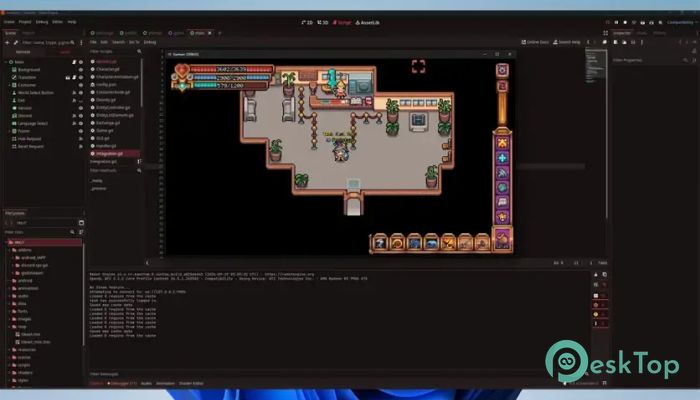Open the chat bubble purple sidebar icon
This screenshot has height=400, width=700.
pos(502,202)
